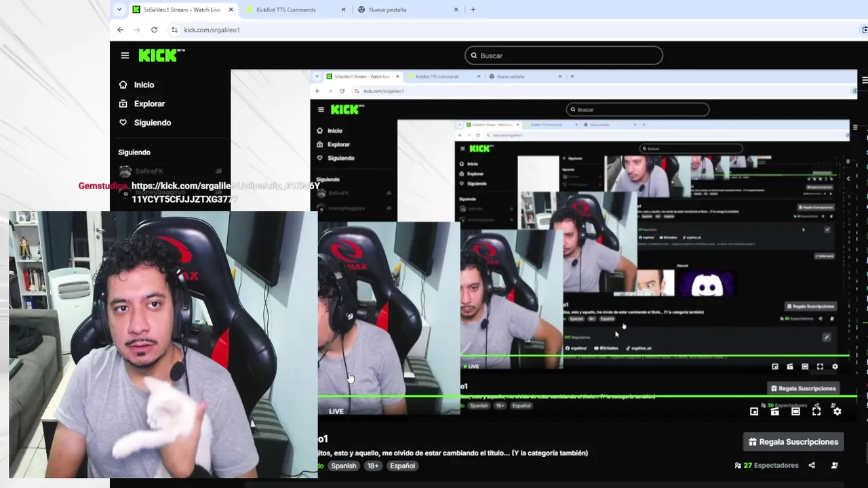Close the Nueva pestaña tab
This screenshot has width=868, height=488.
point(456,9)
